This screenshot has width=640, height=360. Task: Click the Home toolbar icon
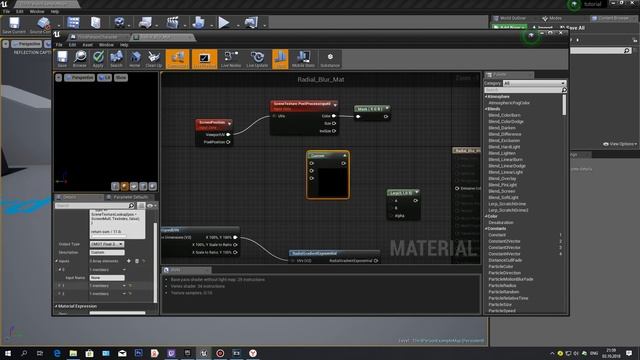coord(135,59)
